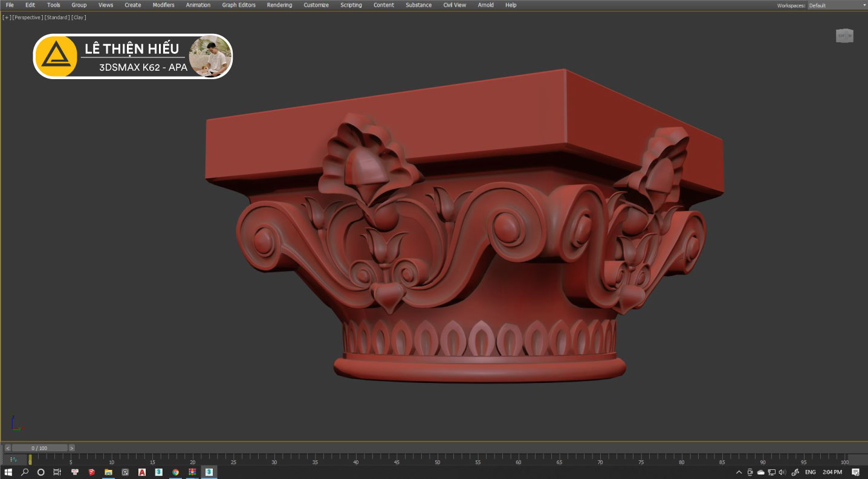Open the Workspaces Default dropdown
Viewport: 868px width, 479px height.
(837, 5)
